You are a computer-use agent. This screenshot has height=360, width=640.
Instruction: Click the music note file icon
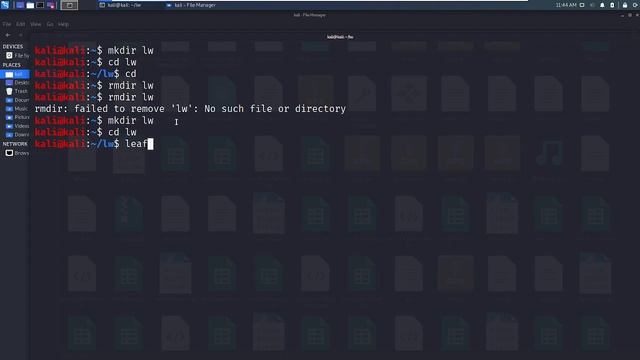click(x=549, y=153)
